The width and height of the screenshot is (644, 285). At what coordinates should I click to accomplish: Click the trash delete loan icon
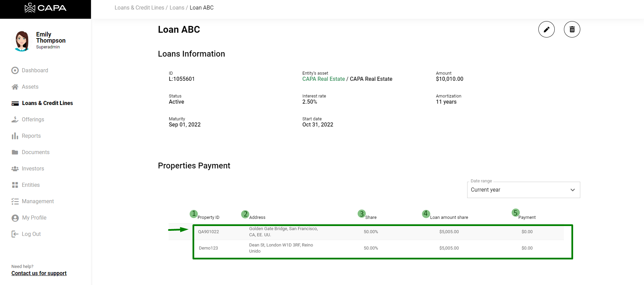point(572,29)
